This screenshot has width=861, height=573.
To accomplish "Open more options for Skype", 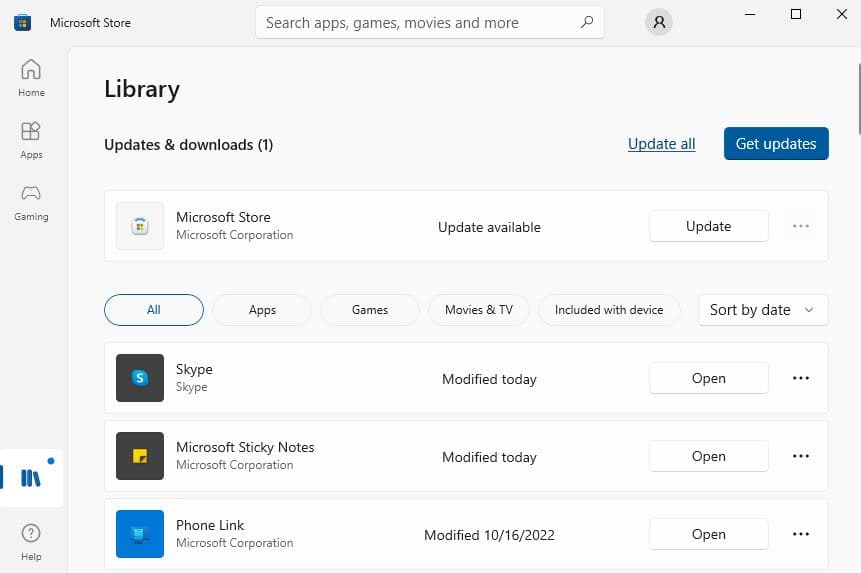I will pyautogui.click(x=800, y=378).
